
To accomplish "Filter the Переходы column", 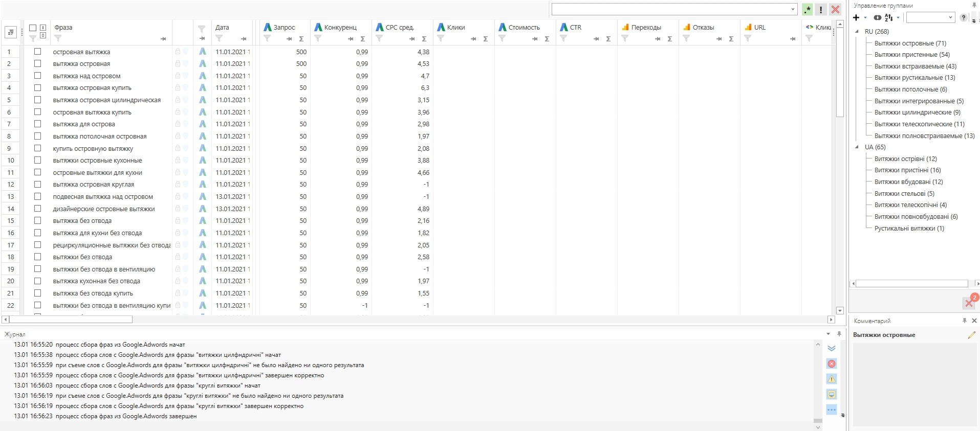I will point(625,38).
